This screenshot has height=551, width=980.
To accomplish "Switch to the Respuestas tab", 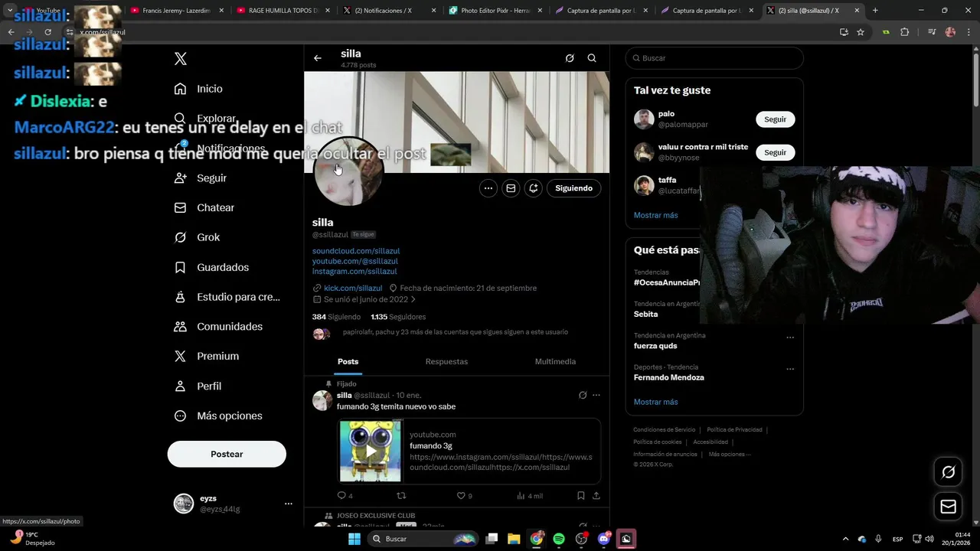I will pos(446,361).
